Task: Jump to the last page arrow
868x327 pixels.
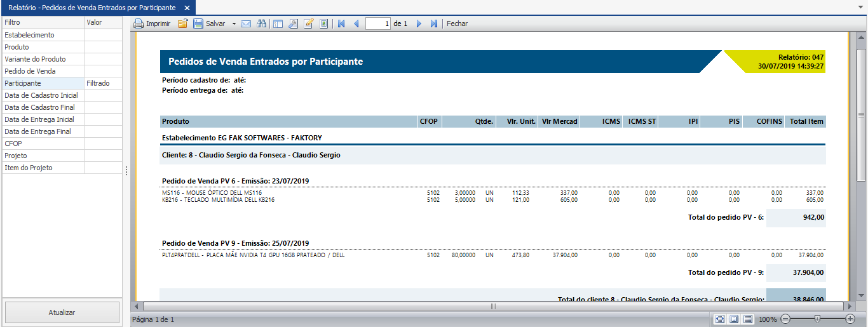Action: pos(434,23)
